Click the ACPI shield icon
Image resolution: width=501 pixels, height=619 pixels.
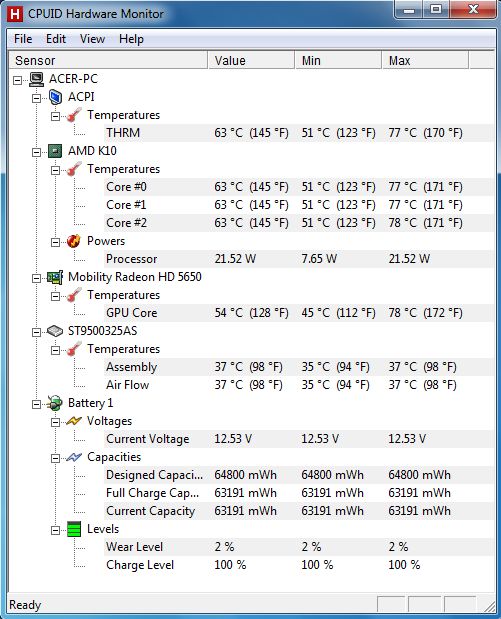click(x=55, y=97)
